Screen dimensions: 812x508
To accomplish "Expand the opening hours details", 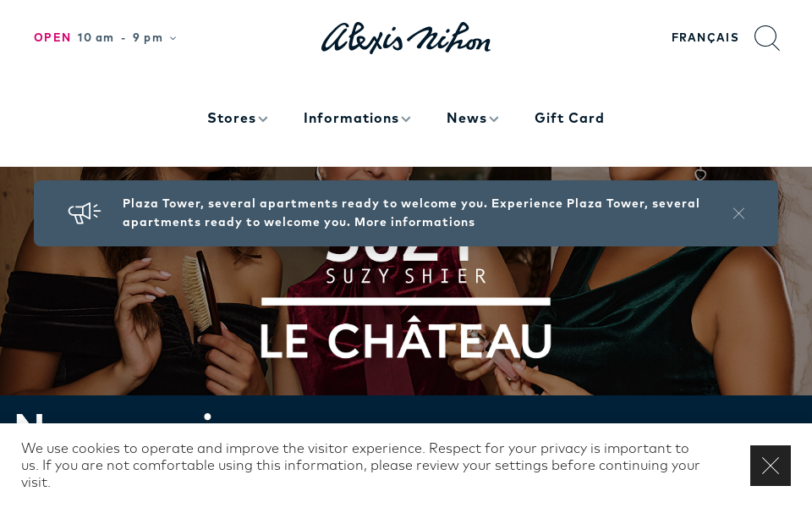I will coord(173,38).
